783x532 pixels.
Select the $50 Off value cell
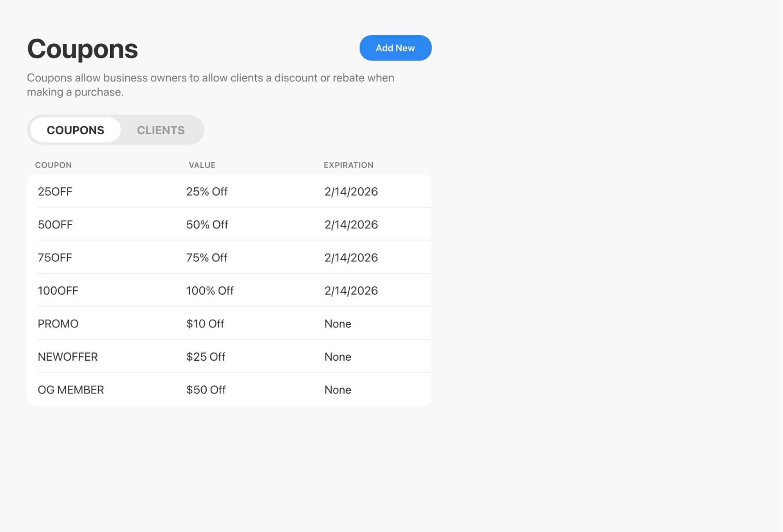coord(206,389)
